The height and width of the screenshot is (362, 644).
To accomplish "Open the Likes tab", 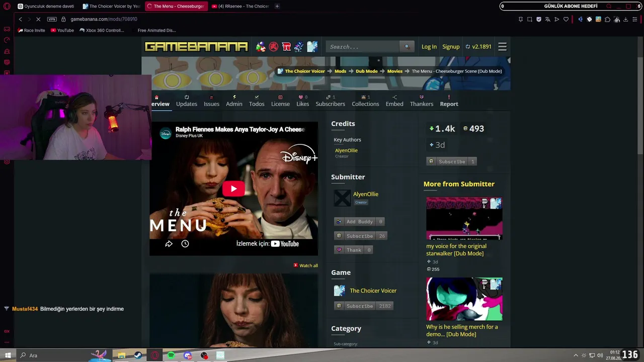I will coord(303,101).
